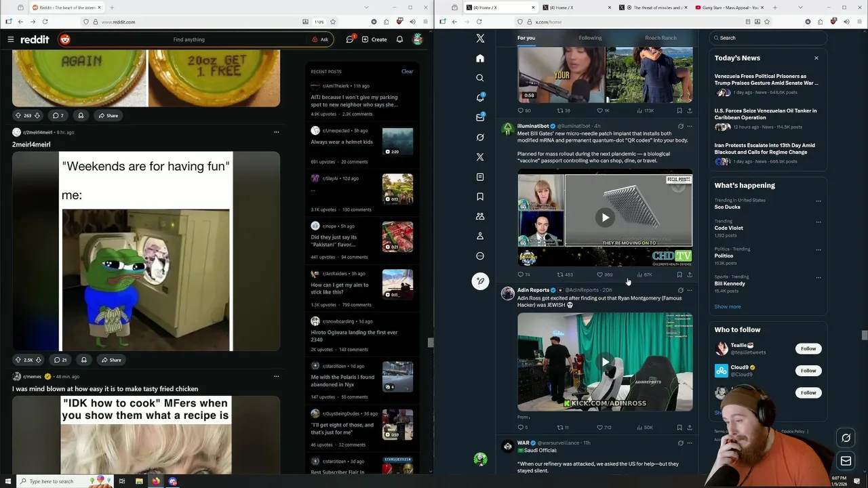The height and width of the screenshot is (488, 868).
Task: Play the illuminatibot video
Action: pyautogui.click(x=605, y=218)
